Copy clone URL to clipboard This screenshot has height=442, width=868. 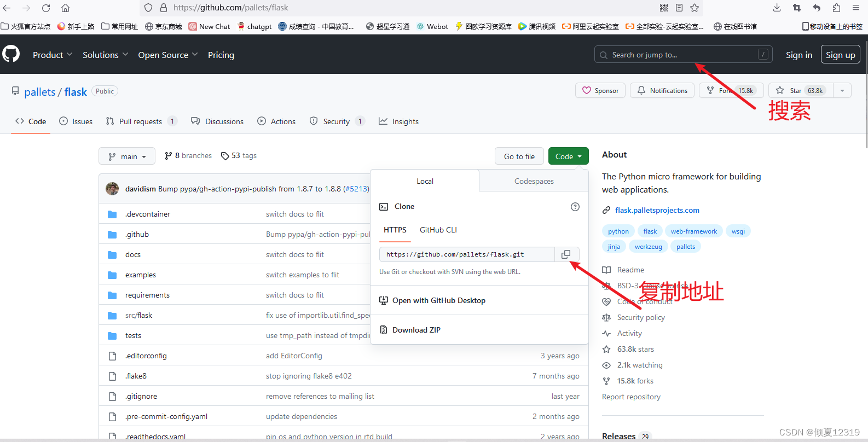coord(566,254)
